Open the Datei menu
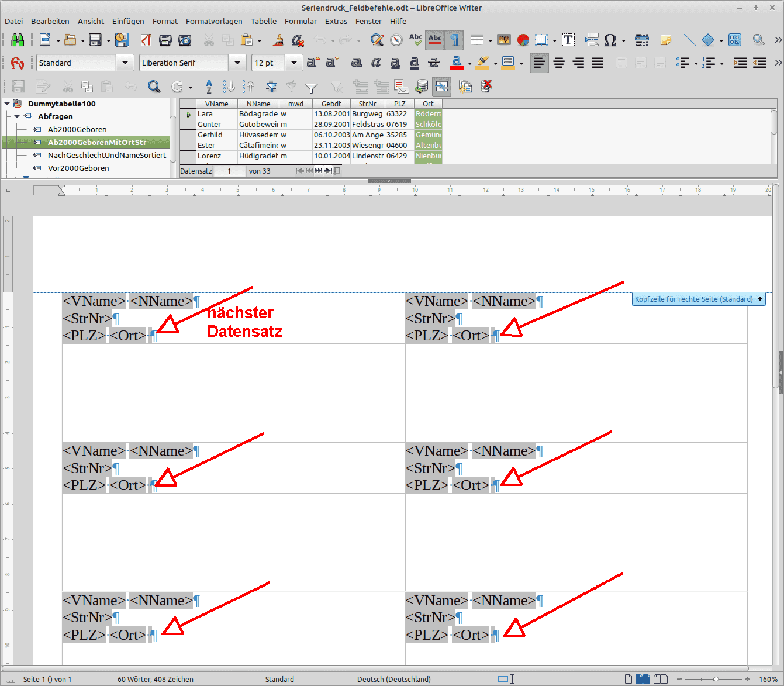This screenshot has width=784, height=686. tap(13, 21)
